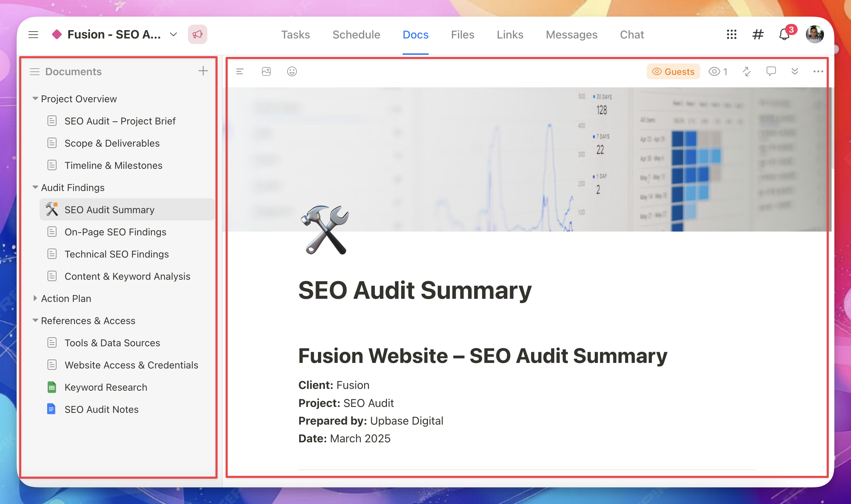This screenshot has height=504, width=851.
Task: Click the notifications bell icon
Action: 784,35
